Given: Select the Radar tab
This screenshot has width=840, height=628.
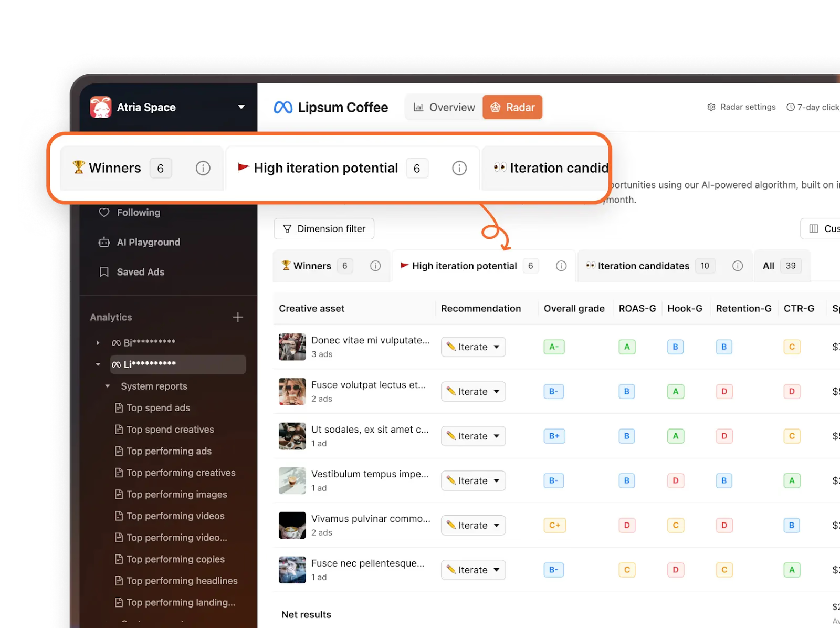Looking at the screenshot, I should 512,107.
